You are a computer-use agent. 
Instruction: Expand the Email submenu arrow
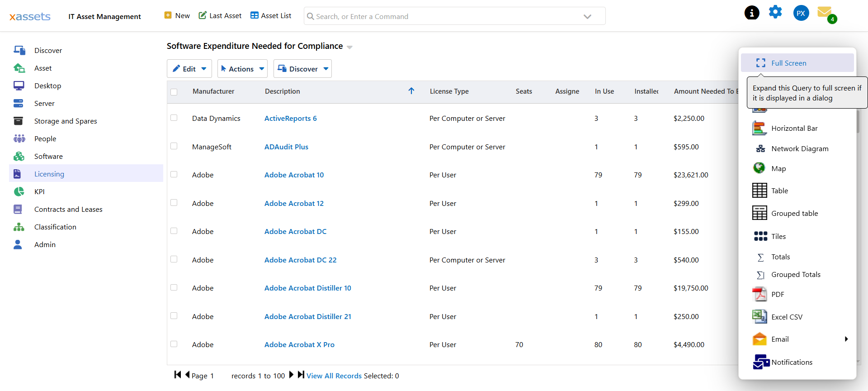coord(846,339)
